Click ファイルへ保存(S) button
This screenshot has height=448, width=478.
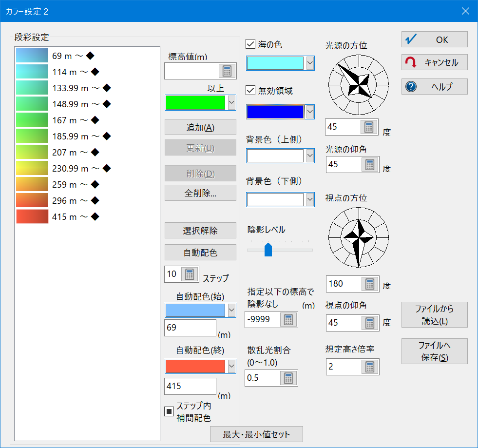(435, 351)
